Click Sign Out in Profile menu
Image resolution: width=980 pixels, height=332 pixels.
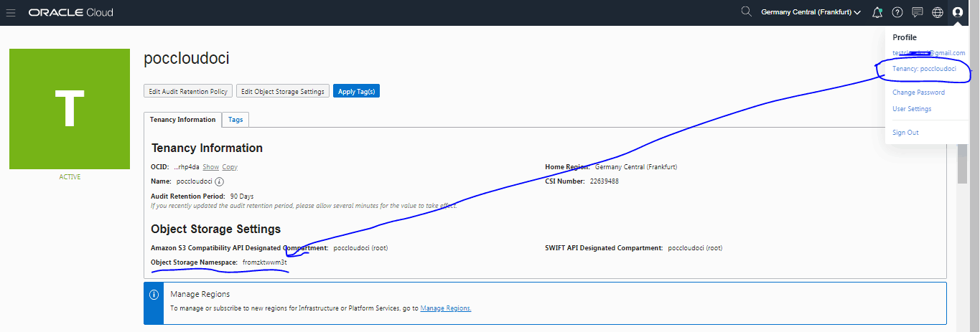(905, 133)
